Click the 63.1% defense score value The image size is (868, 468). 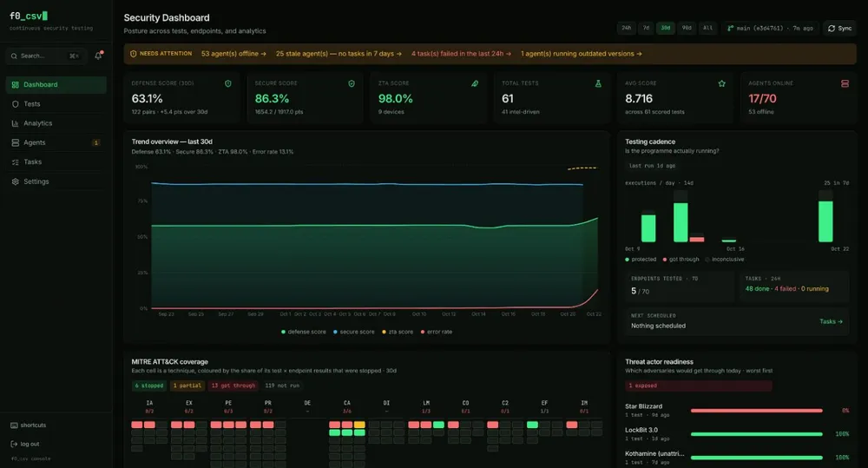click(148, 99)
